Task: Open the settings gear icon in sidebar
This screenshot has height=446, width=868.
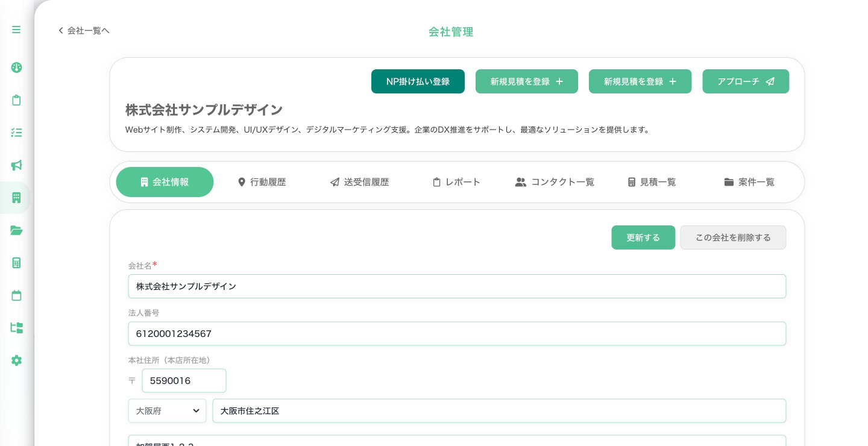Action: pos(16,360)
